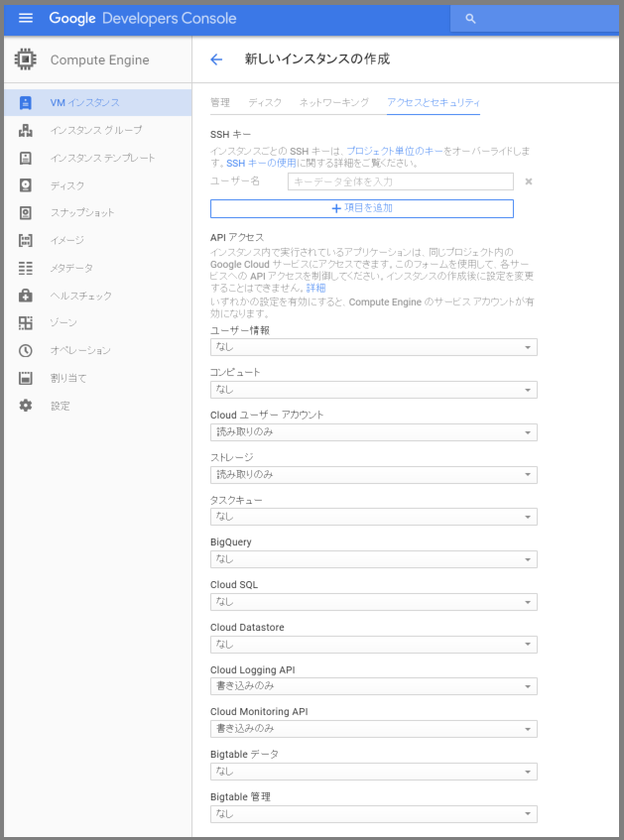This screenshot has width=624, height=840.
Task: Click the スナップショット sidebar icon
Action: (x=25, y=212)
